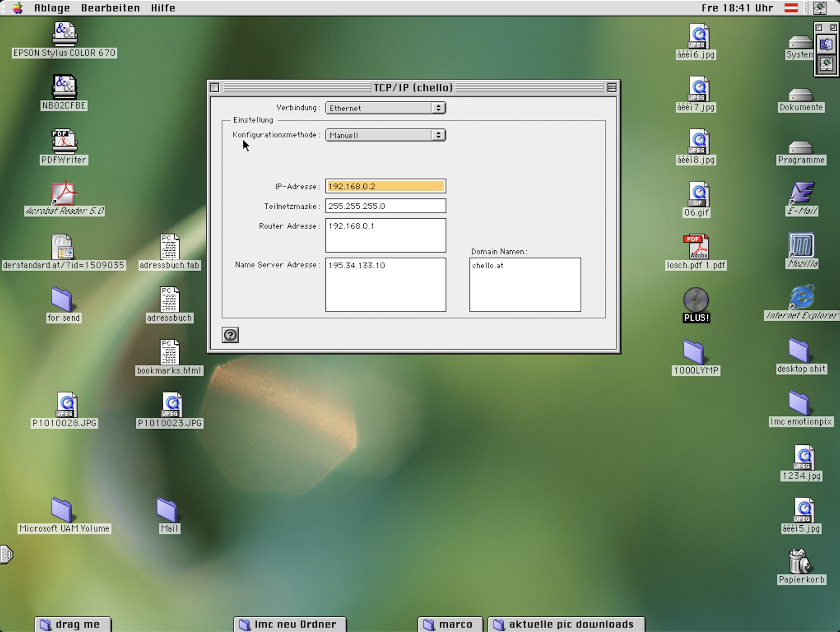Open the Bearbeiten menu
The image size is (840, 632).
110,8
